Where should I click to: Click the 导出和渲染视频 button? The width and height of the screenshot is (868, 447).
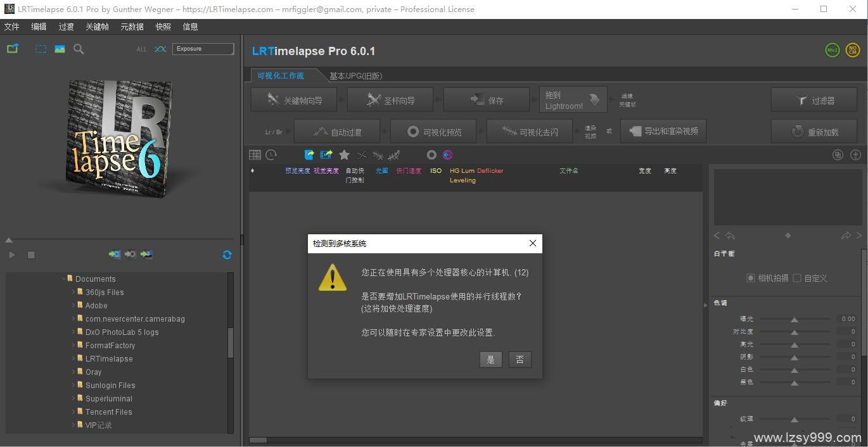point(663,131)
